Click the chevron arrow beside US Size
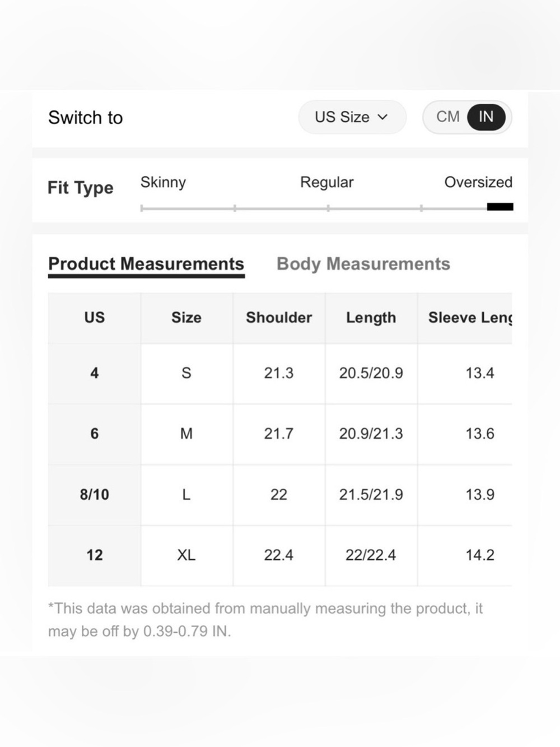 (x=383, y=117)
